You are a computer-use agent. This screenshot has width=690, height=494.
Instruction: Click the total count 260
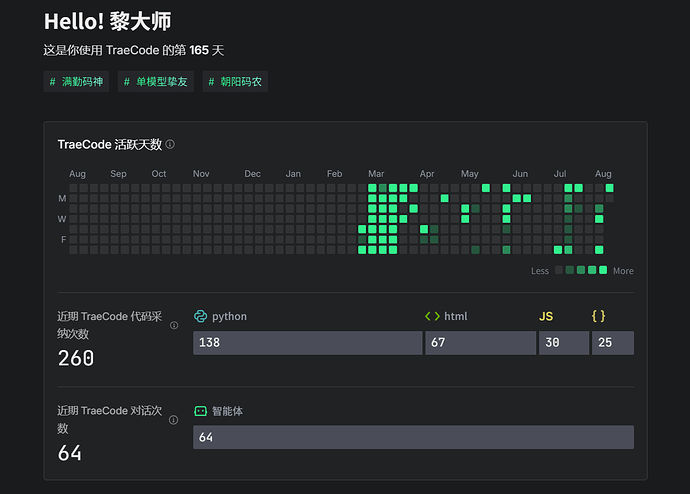coord(76,358)
